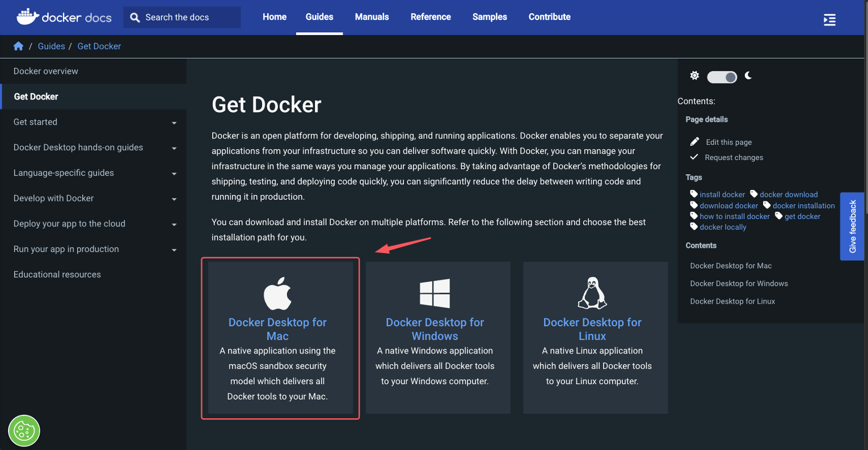
Task: Select the Apple icon on the Mac card
Action: (x=277, y=293)
